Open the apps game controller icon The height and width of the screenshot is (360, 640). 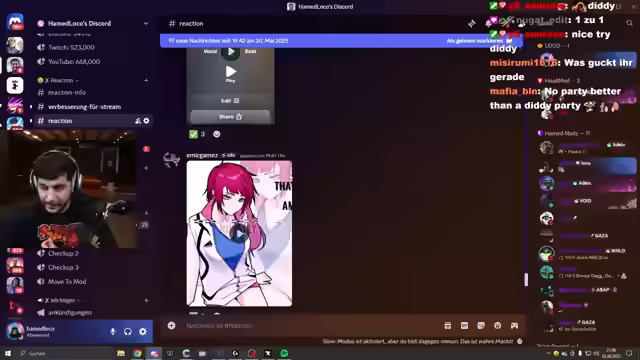click(514, 325)
